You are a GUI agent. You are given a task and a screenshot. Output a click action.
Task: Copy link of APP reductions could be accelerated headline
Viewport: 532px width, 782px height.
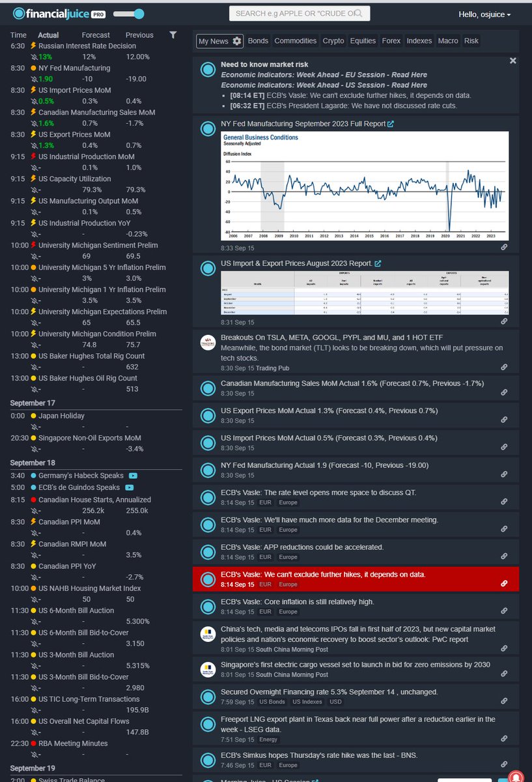tap(504, 557)
